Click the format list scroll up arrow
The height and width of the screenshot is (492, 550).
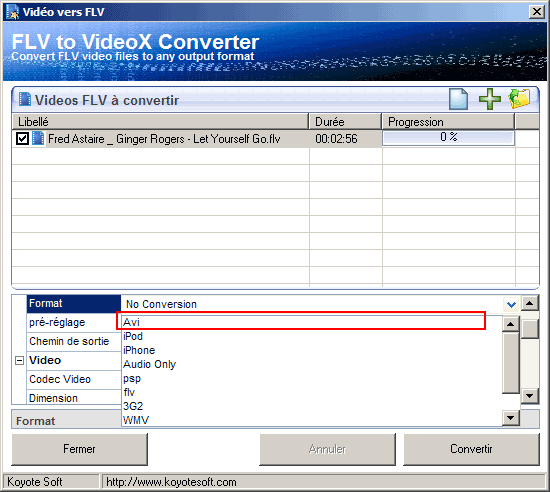coord(511,324)
